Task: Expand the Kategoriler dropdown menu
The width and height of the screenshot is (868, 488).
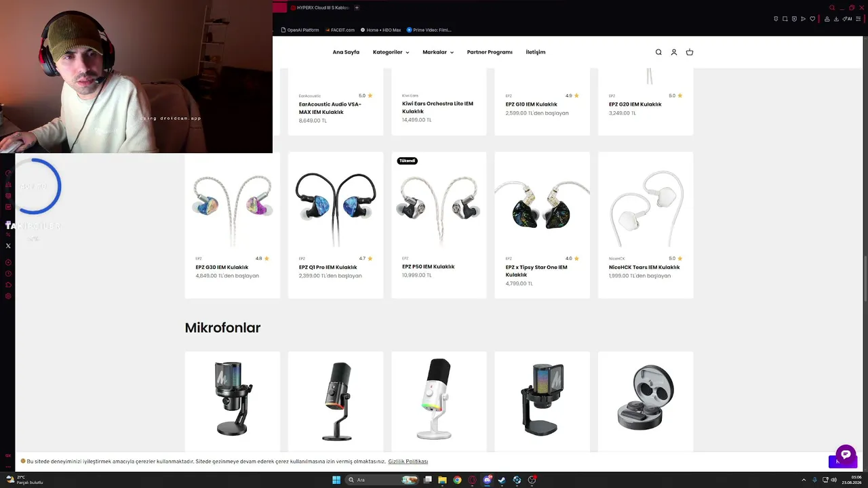Action: [391, 52]
